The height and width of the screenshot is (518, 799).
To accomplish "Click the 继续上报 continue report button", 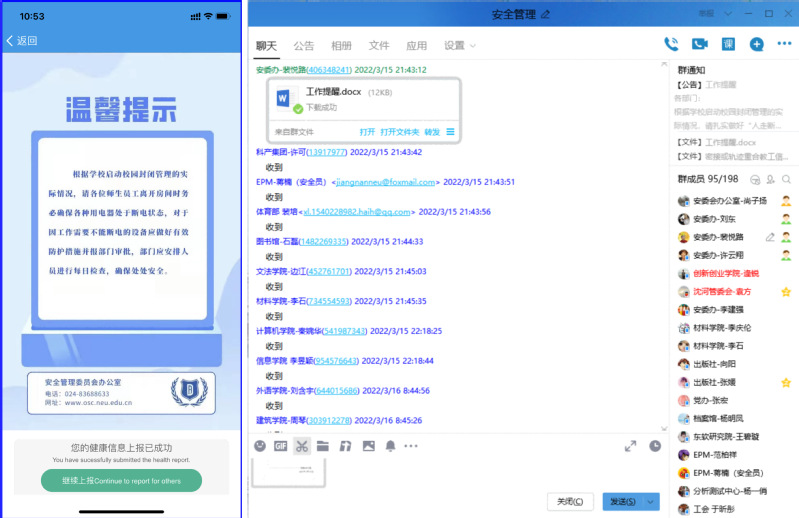I will click(x=121, y=480).
